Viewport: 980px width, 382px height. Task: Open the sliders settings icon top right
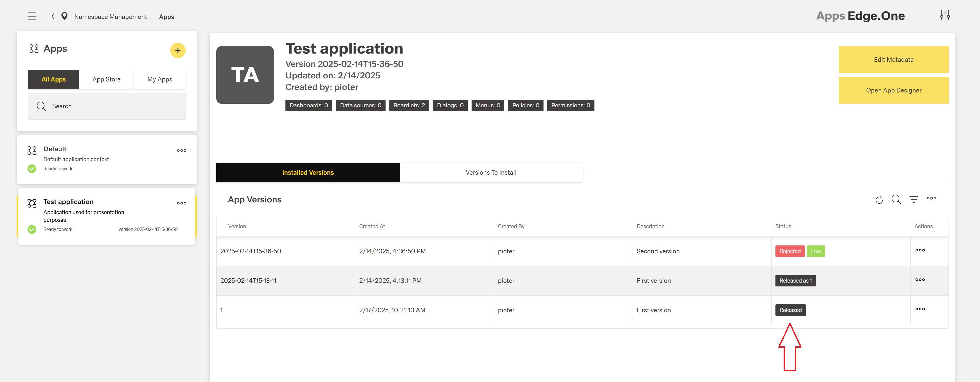[946, 15]
